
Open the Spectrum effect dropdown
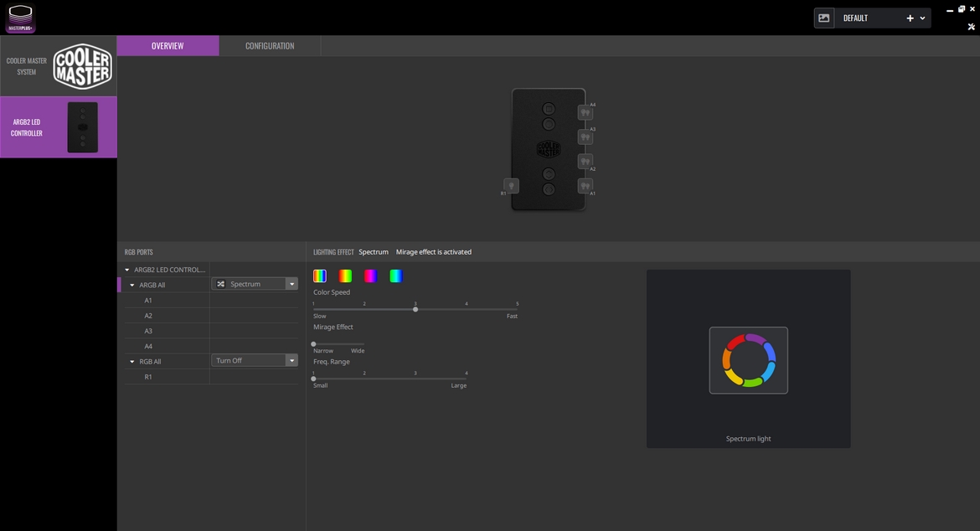(255, 284)
